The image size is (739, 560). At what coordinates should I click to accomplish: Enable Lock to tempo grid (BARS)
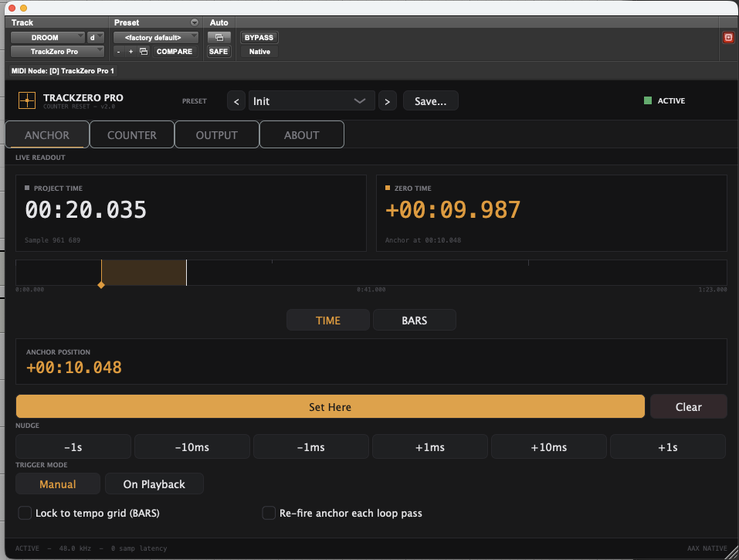[25, 513]
